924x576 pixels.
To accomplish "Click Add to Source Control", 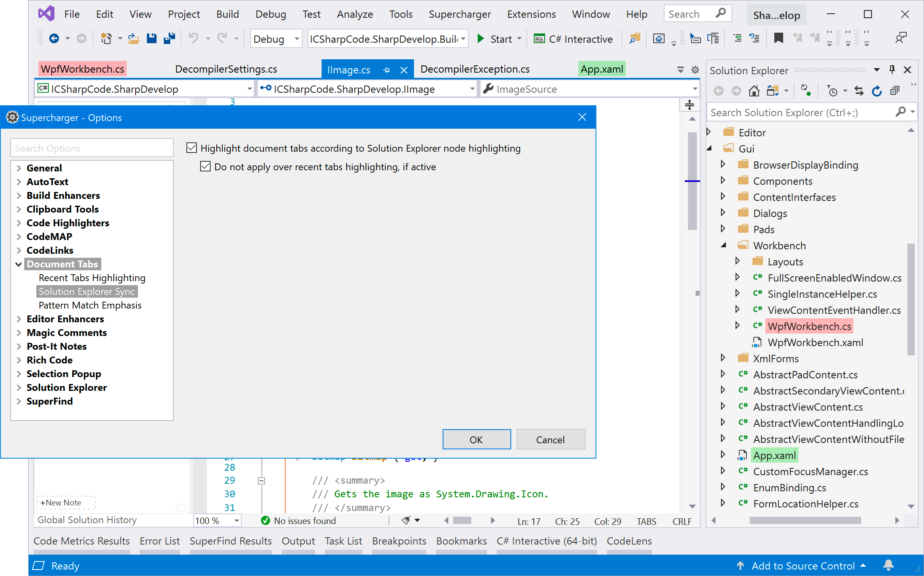I will coord(803,566).
